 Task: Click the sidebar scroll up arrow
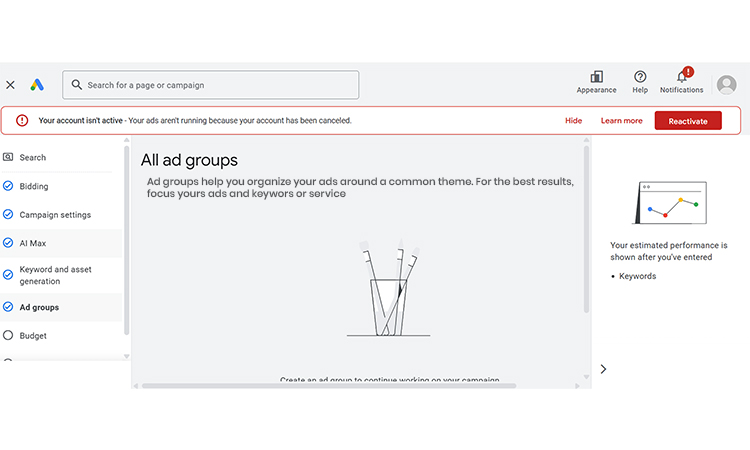pos(126,140)
